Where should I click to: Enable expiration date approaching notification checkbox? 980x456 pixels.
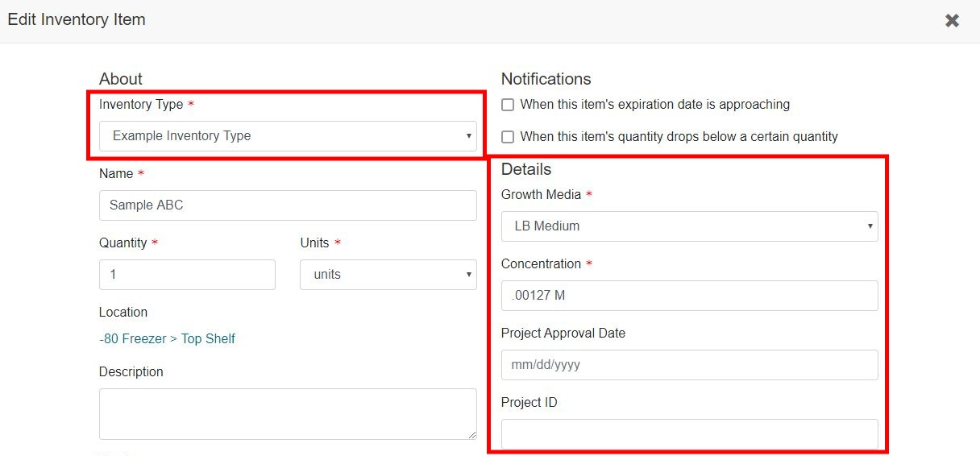click(x=508, y=105)
